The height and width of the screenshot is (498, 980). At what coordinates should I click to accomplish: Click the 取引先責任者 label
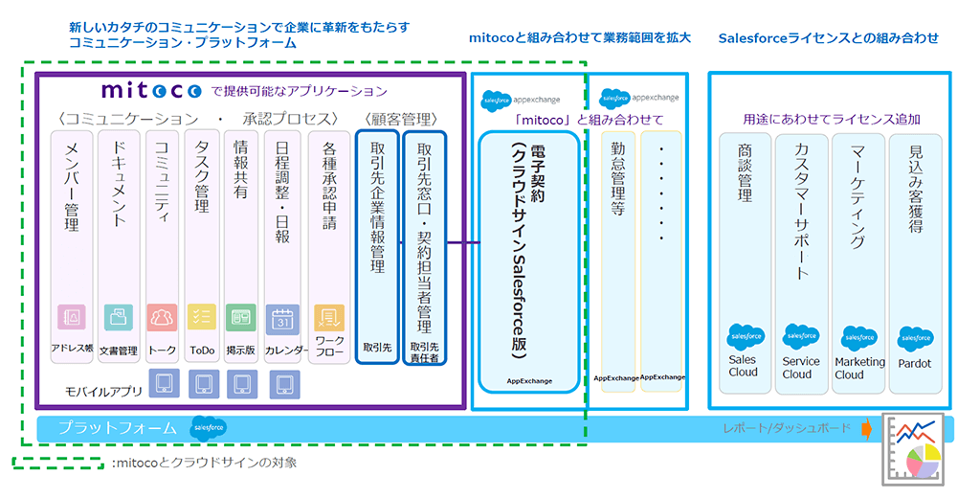coord(424,352)
